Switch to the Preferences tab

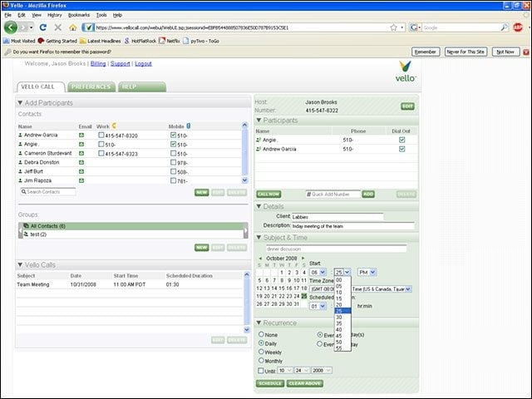tap(91, 86)
